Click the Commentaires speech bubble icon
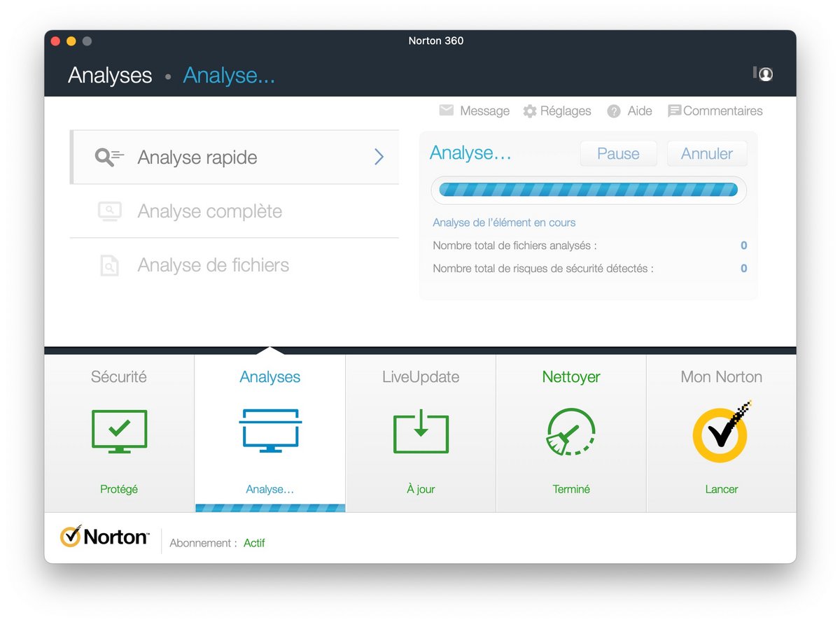Image resolution: width=840 pixels, height=622 pixels. [x=675, y=111]
